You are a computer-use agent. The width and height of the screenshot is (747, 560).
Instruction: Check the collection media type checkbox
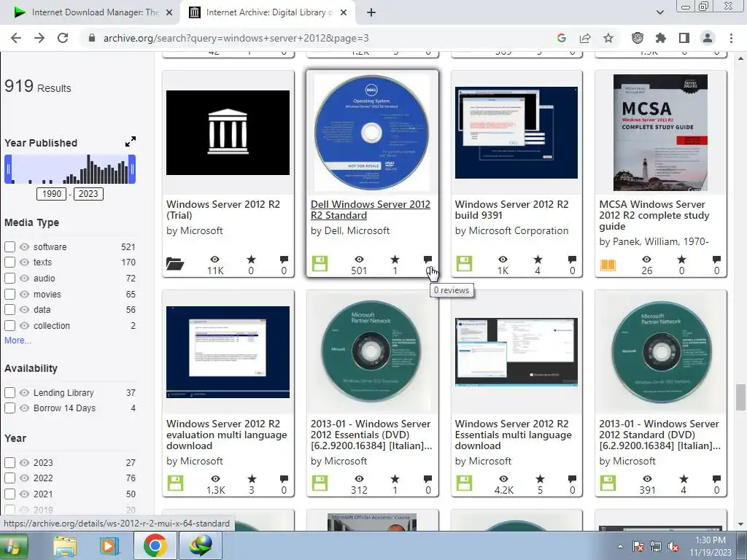(x=9, y=326)
